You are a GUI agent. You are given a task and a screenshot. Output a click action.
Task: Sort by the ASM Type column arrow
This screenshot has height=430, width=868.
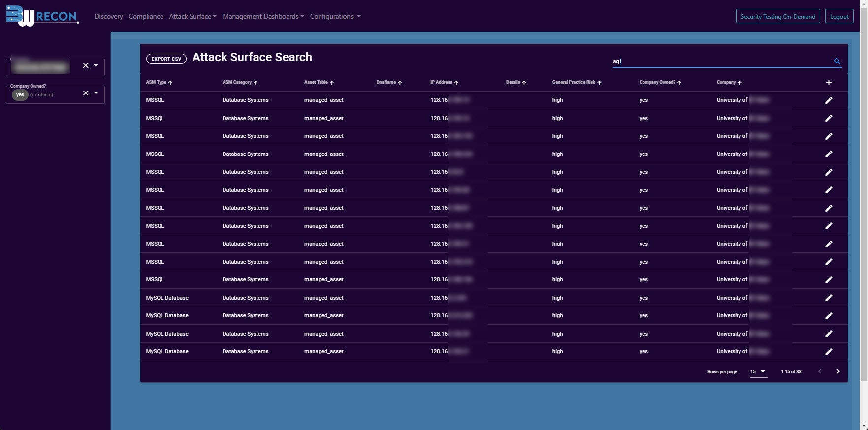pos(170,83)
